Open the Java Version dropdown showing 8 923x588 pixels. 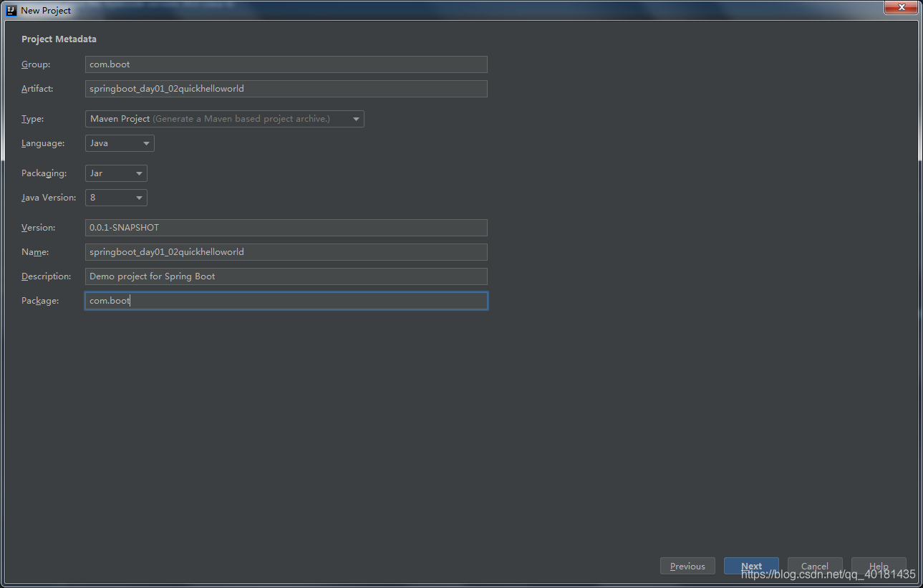116,198
